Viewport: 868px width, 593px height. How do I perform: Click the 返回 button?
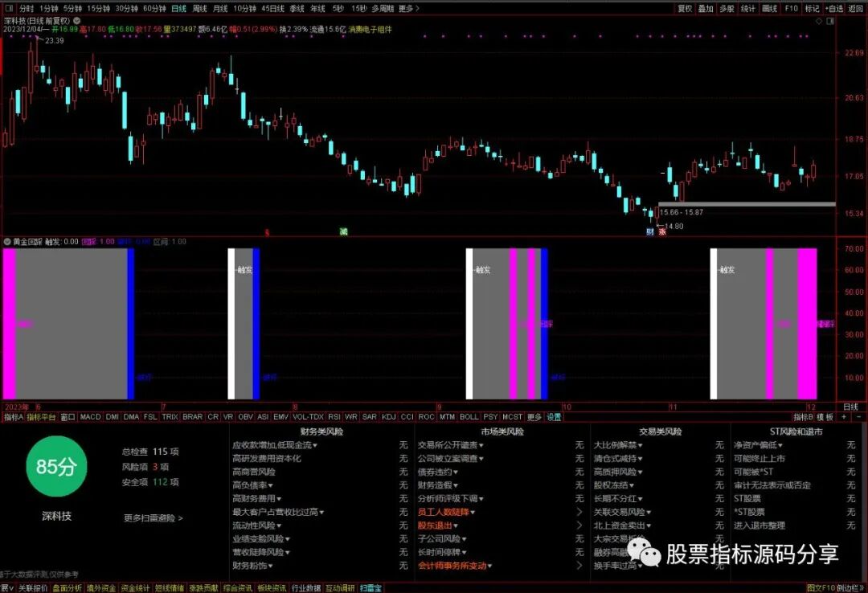(856, 8)
